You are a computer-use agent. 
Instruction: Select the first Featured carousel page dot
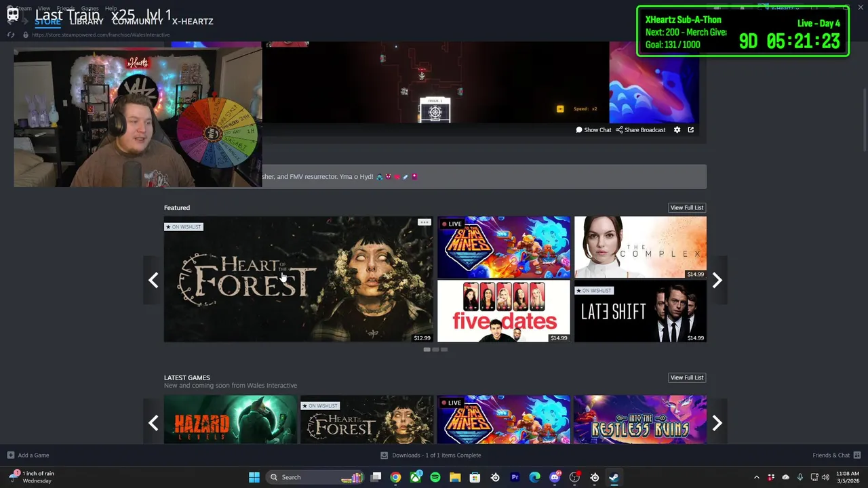(x=427, y=349)
